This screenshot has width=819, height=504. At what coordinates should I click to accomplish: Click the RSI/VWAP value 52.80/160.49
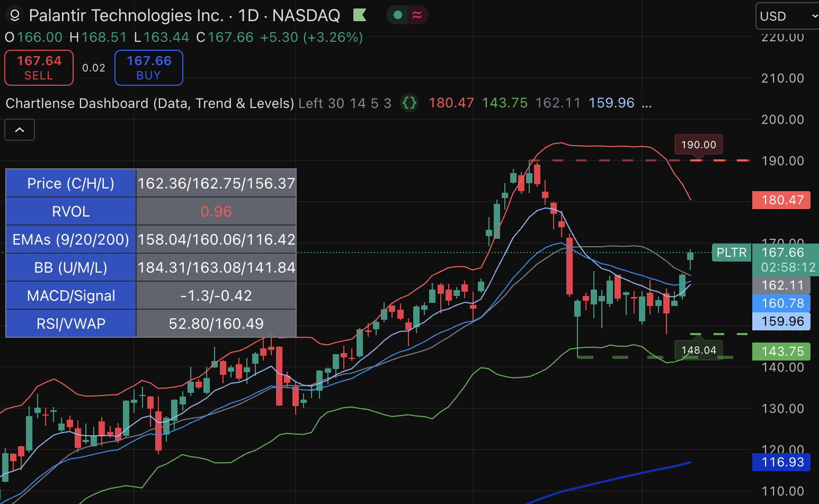216,323
